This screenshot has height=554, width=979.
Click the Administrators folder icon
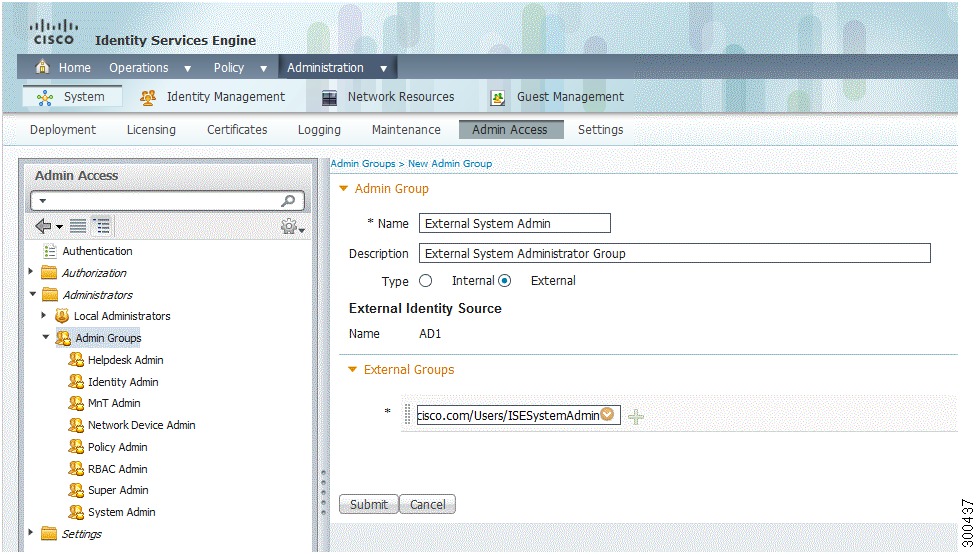tap(49, 294)
